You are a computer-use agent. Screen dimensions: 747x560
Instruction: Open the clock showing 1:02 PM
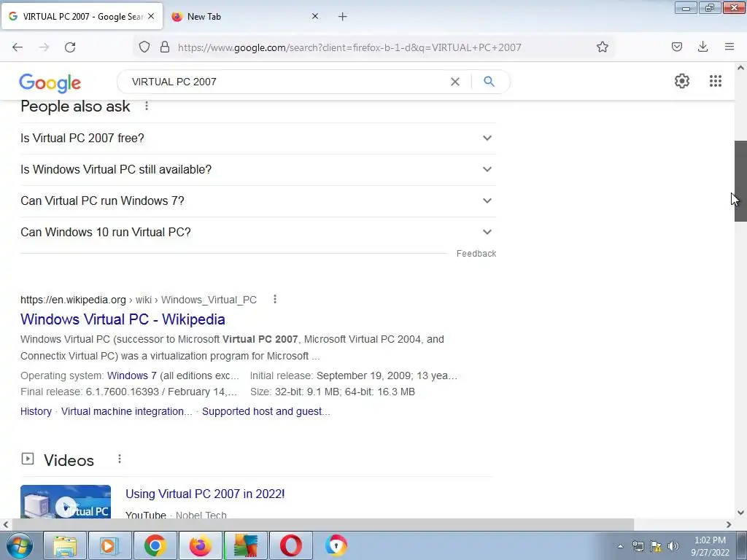tap(710, 546)
